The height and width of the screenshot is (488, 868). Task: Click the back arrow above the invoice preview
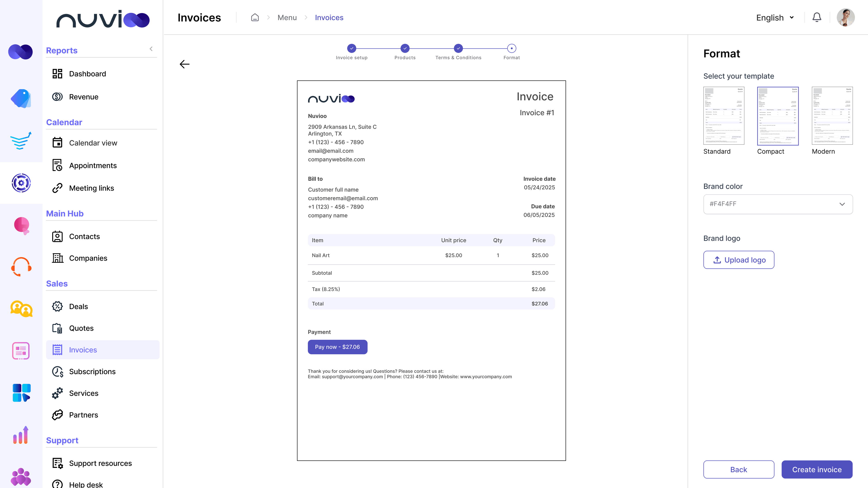(184, 64)
